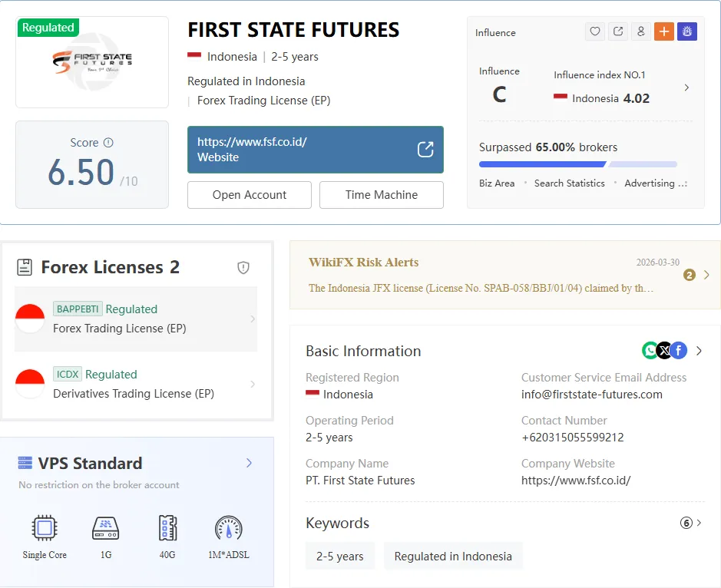Click the purple bug report icon

[x=687, y=31]
